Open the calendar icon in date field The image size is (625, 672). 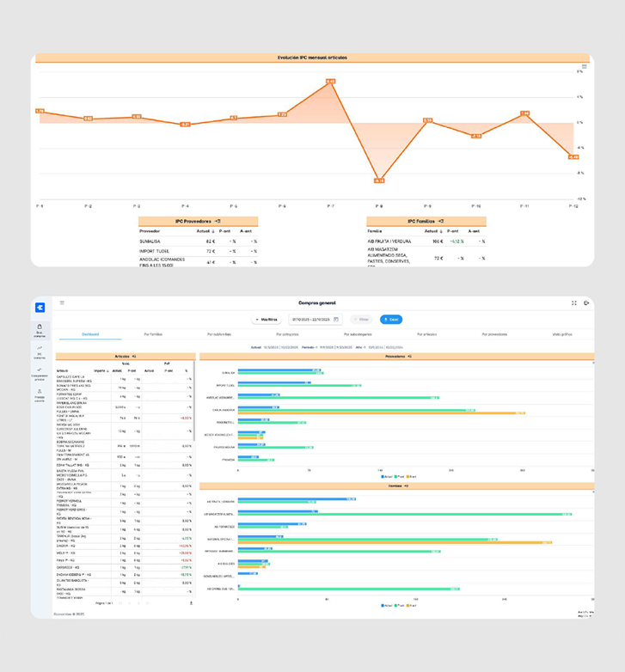click(336, 320)
